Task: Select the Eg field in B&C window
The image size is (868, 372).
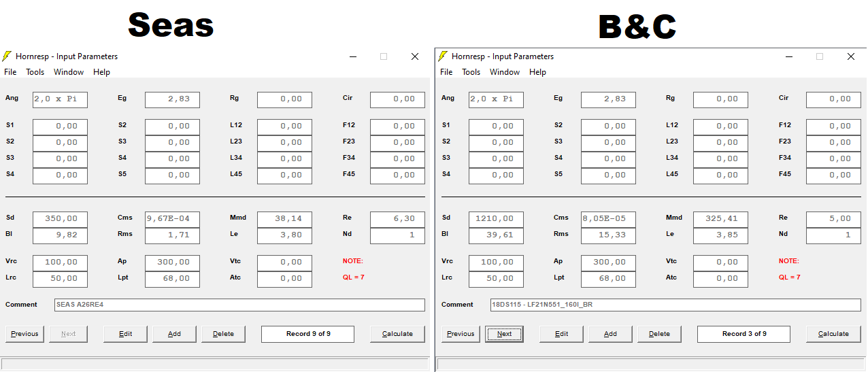Action: [x=608, y=99]
